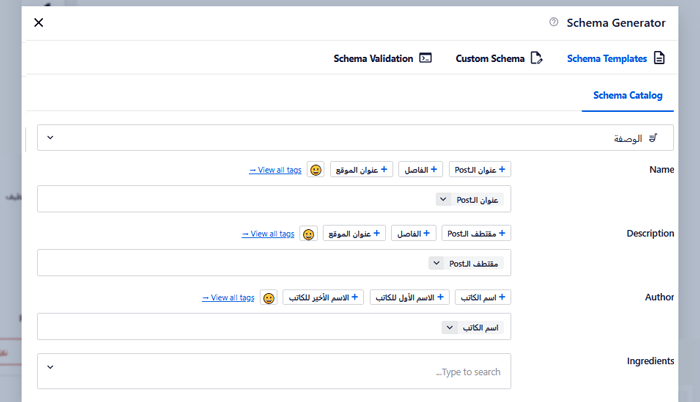700x402 pixels.
Task: Click the Custom Schema edit-file icon
Action: 537,58
